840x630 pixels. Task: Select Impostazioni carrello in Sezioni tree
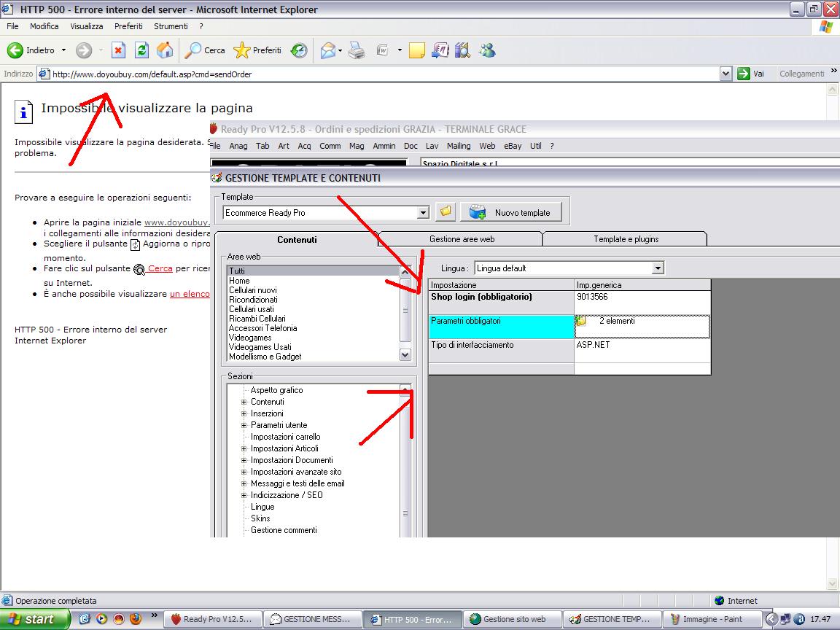[x=286, y=437]
